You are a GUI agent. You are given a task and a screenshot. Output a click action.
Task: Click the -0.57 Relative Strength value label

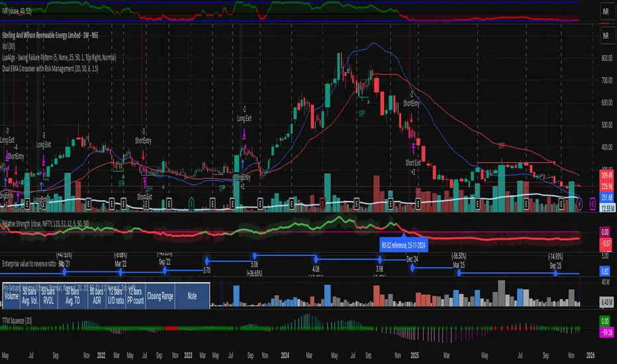606,244
